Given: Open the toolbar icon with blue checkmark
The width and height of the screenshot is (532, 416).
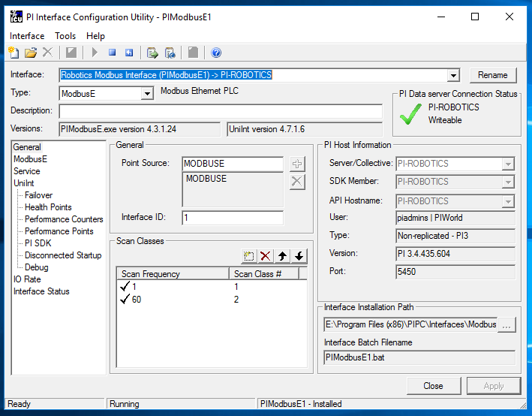Looking at the screenshot, I should 170,53.
